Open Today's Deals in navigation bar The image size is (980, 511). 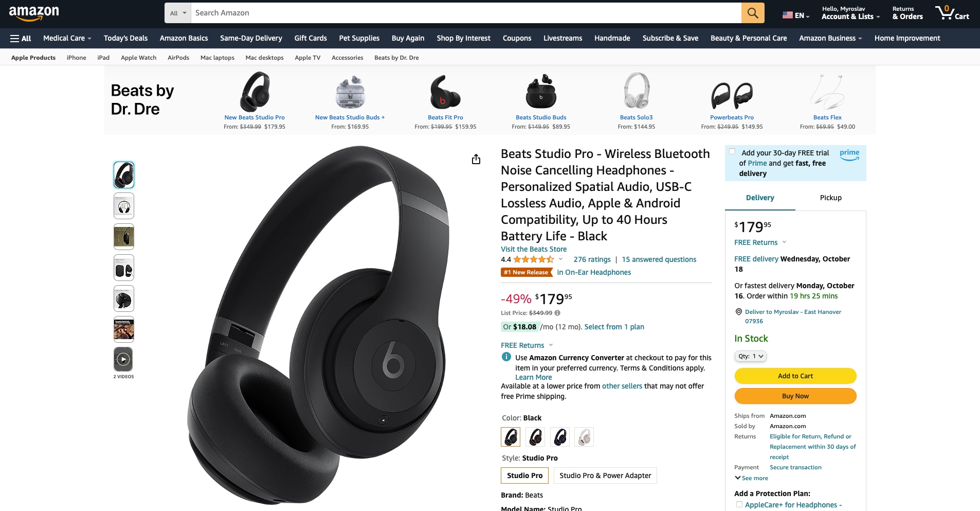(125, 38)
